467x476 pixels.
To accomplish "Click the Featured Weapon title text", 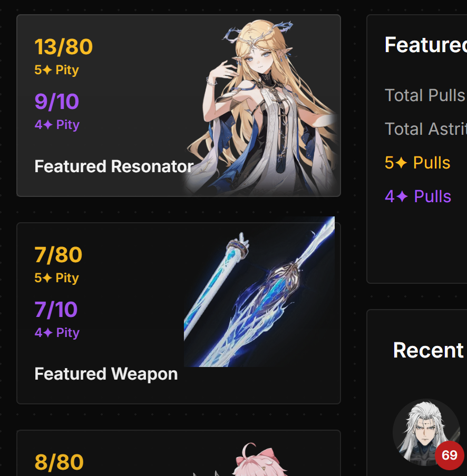I will pos(106,374).
